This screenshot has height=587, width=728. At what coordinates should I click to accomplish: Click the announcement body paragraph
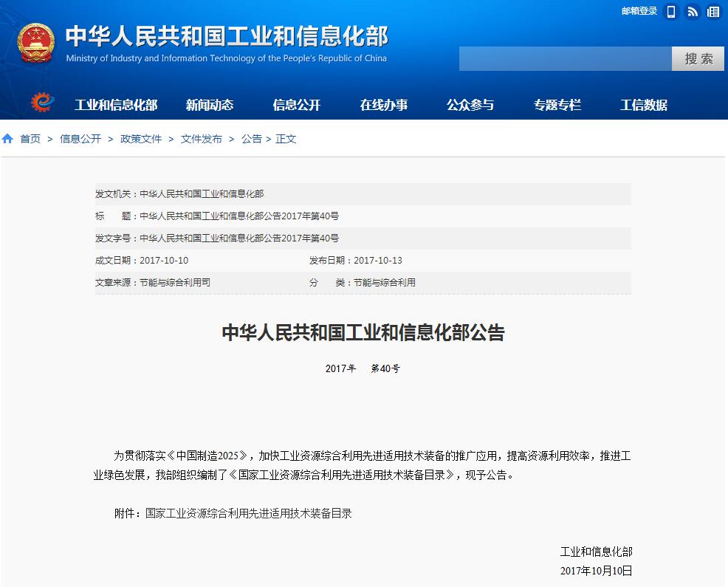[362, 465]
